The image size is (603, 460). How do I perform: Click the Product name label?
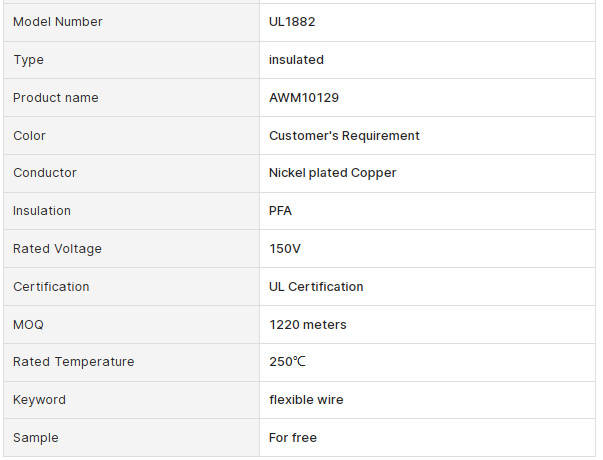tap(56, 98)
